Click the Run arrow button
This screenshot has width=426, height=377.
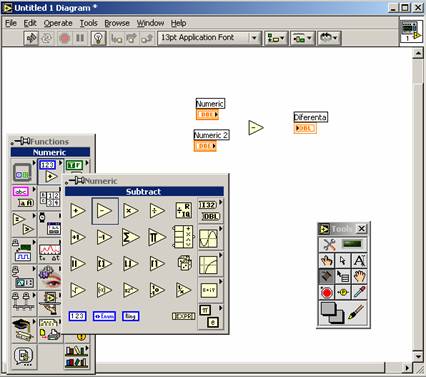(x=32, y=38)
